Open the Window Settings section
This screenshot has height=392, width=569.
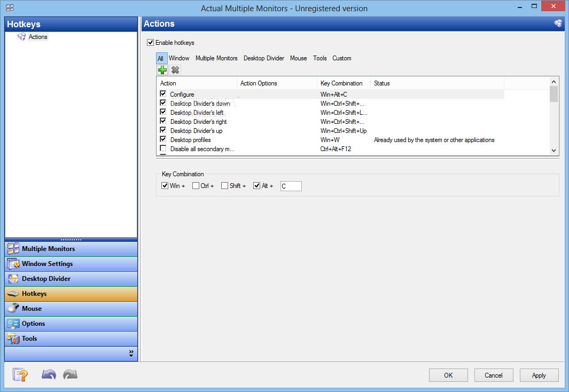[71, 264]
